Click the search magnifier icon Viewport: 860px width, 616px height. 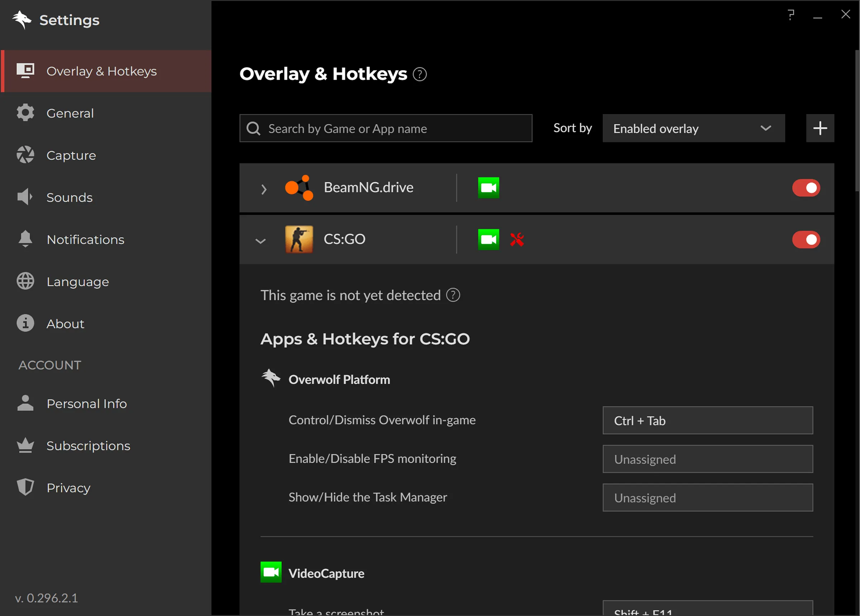pyautogui.click(x=253, y=129)
